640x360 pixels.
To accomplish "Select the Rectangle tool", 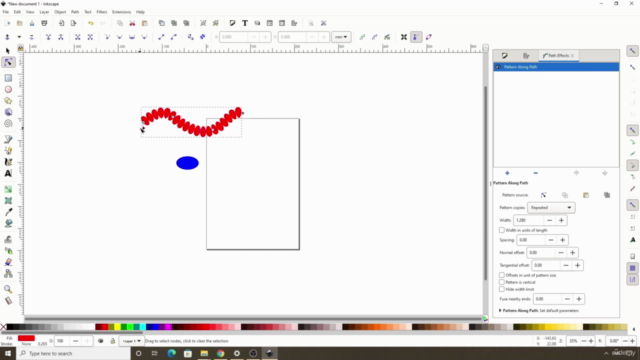I will (8, 78).
